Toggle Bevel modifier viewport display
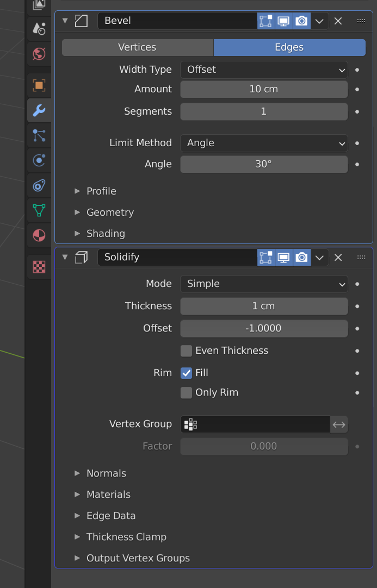The height and width of the screenshot is (588, 377). (x=283, y=21)
